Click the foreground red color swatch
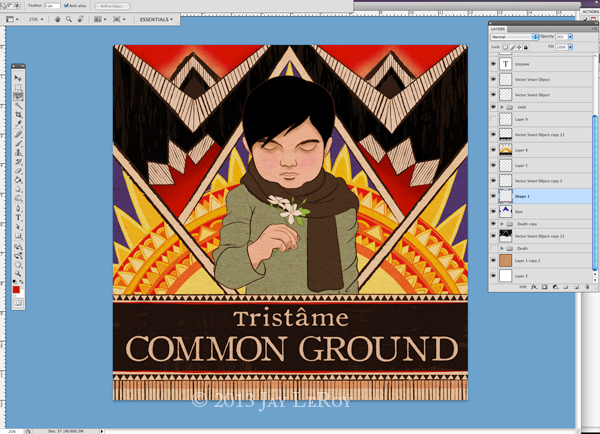Viewport: 600px width, 434px height. pos(16,290)
